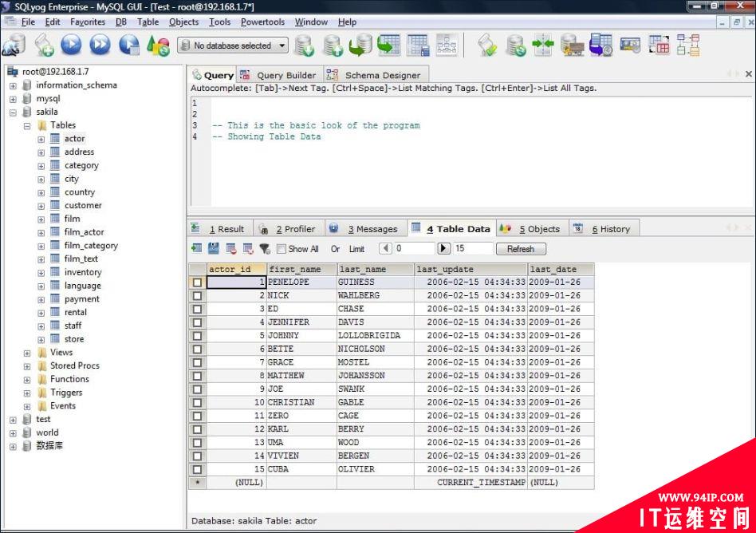
Task: Click the table grid icon with green arrow
Action: point(388,45)
